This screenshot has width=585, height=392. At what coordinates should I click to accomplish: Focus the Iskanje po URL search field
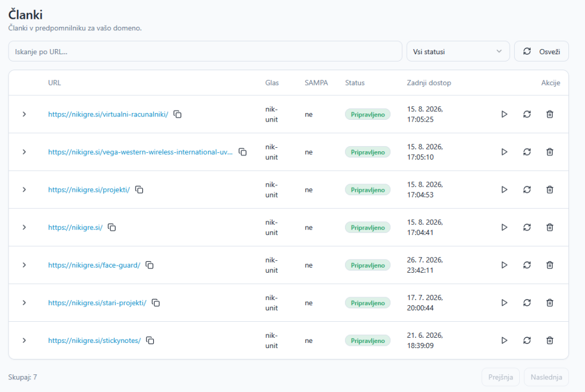pos(205,51)
